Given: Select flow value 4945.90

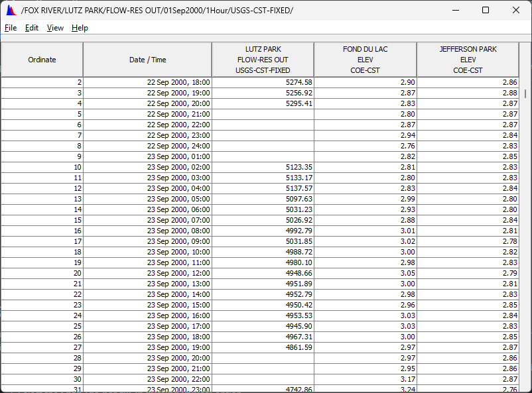Looking at the screenshot, I should 263,326.
